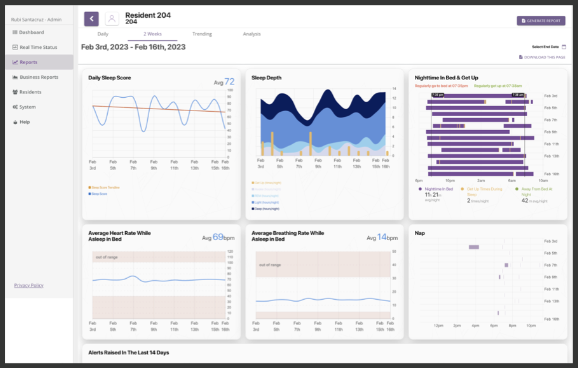Open the Select End Date calendar icon

tap(564, 47)
